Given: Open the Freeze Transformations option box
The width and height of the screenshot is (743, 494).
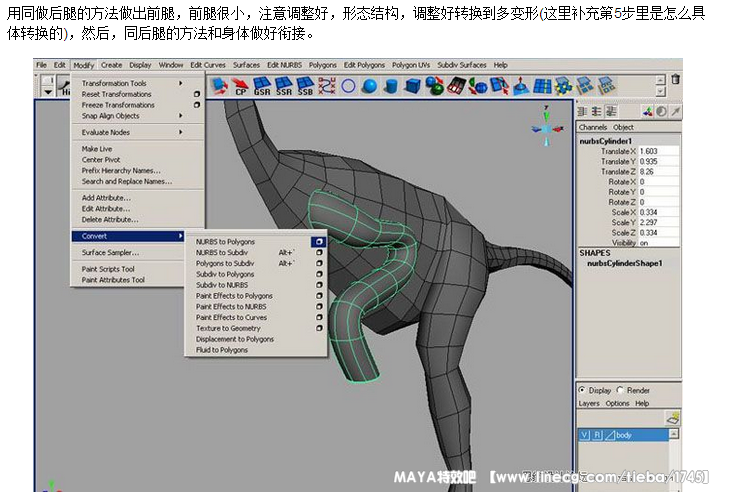Looking at the screenshot, I should tap(197, 105).
